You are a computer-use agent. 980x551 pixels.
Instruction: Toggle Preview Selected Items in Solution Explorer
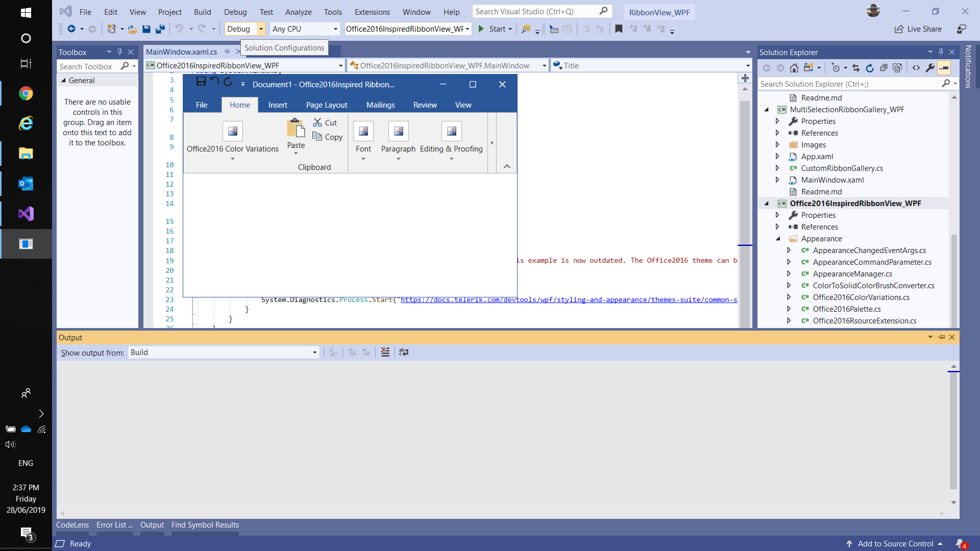click(944, 68)
